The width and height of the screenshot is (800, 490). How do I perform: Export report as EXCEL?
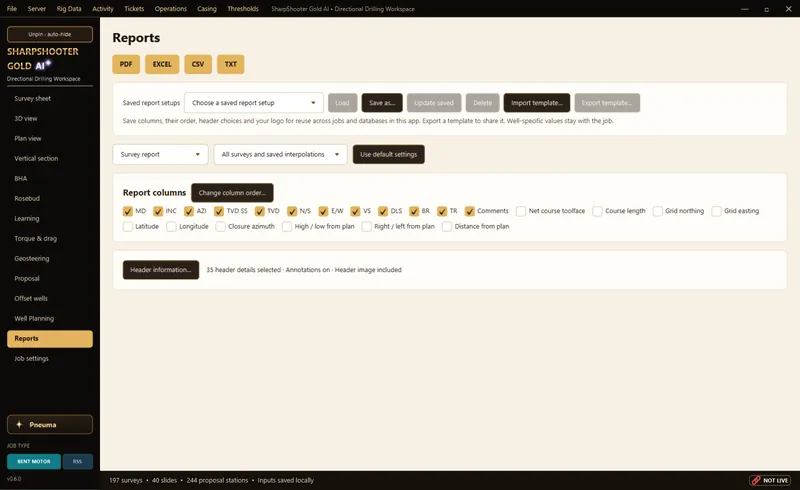[x=162, y=64]
